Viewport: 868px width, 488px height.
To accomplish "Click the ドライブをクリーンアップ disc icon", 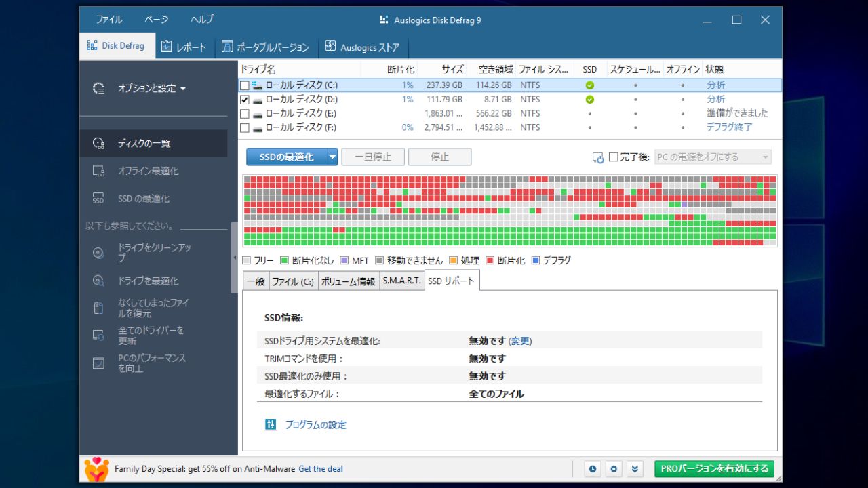I will [99, 253].
